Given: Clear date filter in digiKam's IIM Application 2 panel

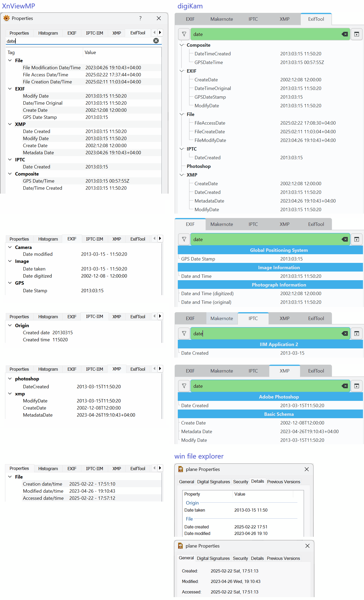Looking at the screenshot, I should (x=345, y=333).
